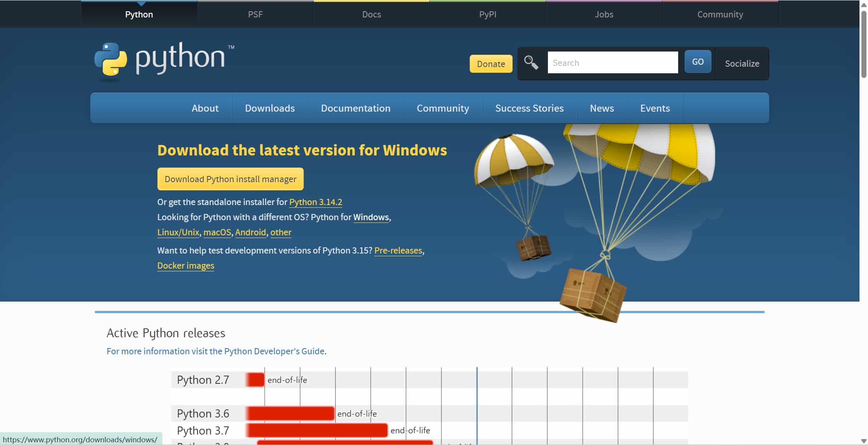Click the GO search button
The width and height of the screenshot is (868, 445).
click(697, 61)
